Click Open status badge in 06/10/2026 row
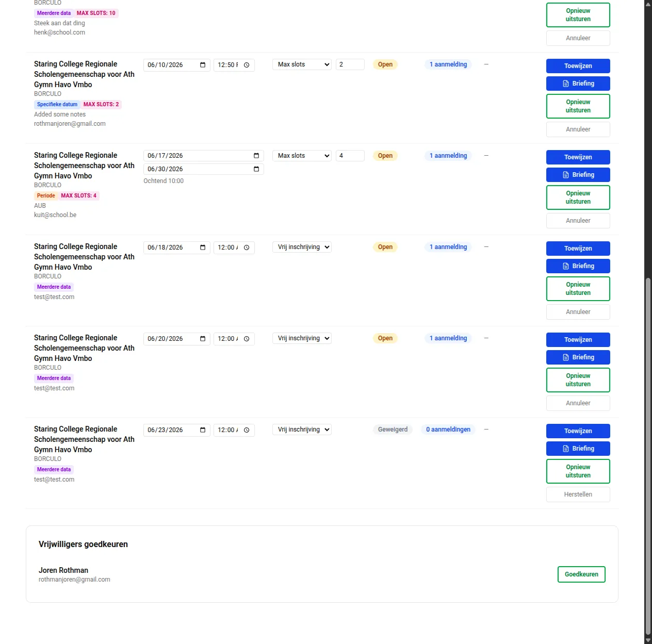 [385, 64]
